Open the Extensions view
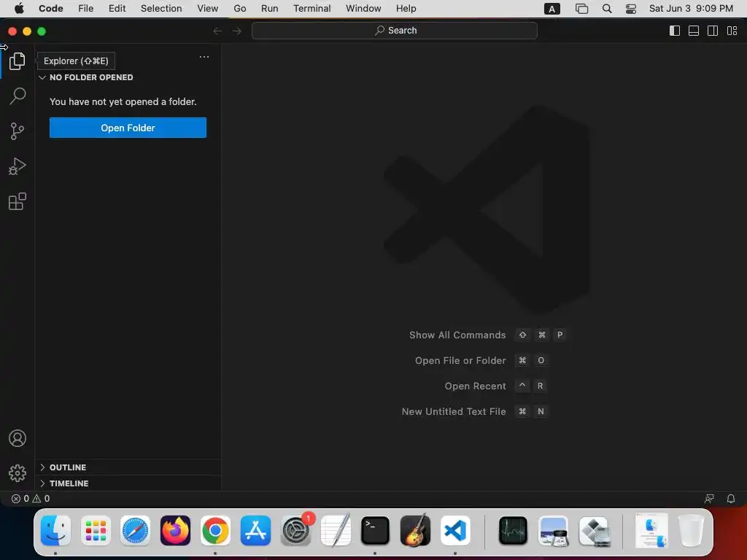The width and height of the screenshot is (747, 560). 18,201
